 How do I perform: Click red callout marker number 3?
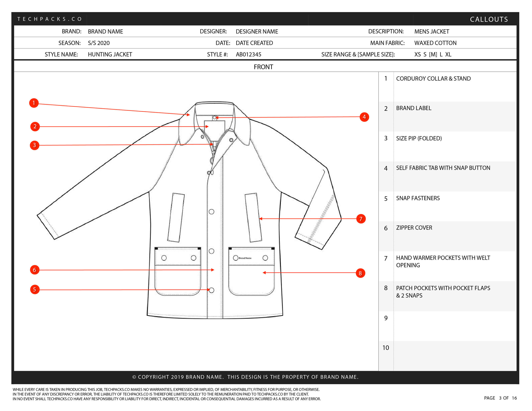pos(35,145)
